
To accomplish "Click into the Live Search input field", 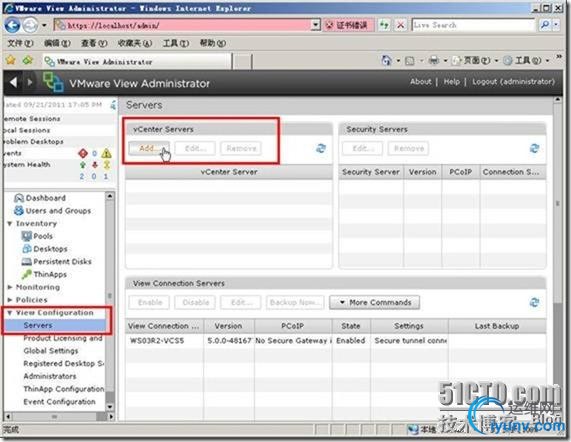I will (473, 25).
